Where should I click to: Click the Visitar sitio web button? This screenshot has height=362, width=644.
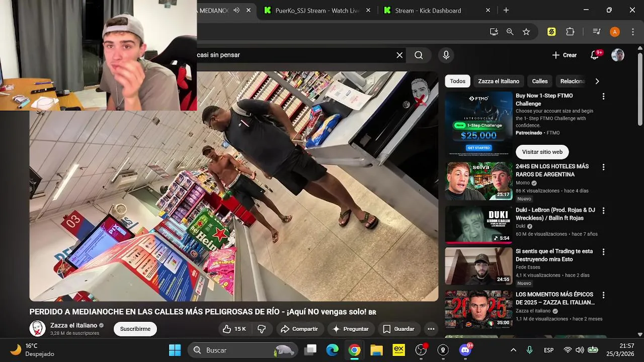click(x=542, y=152)
